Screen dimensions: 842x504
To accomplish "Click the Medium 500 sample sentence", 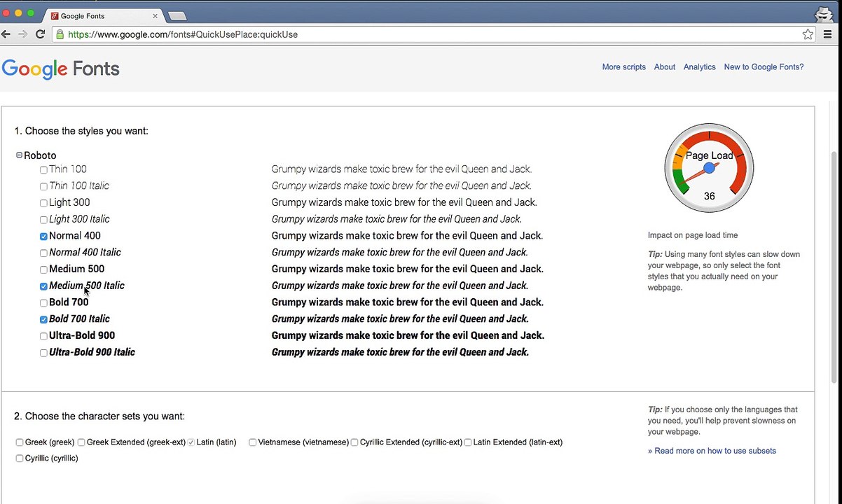I will (407, 269).
